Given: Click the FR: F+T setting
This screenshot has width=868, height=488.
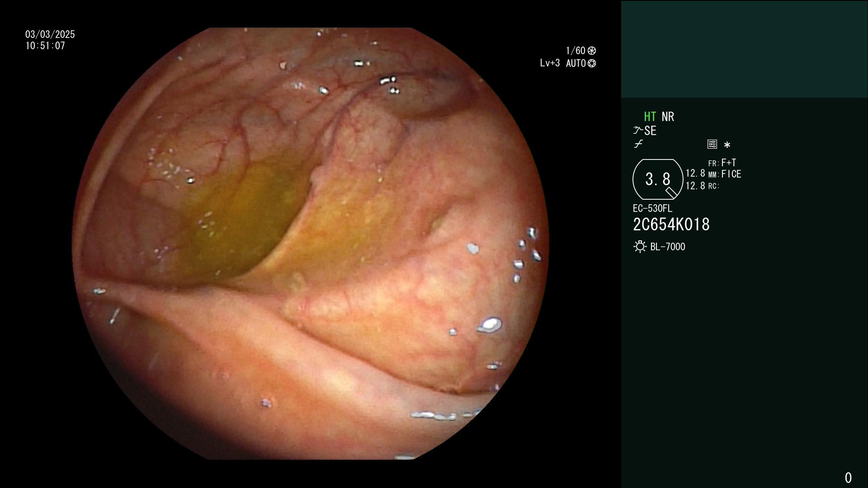Looking at the screenshot, I should point(722,163).
